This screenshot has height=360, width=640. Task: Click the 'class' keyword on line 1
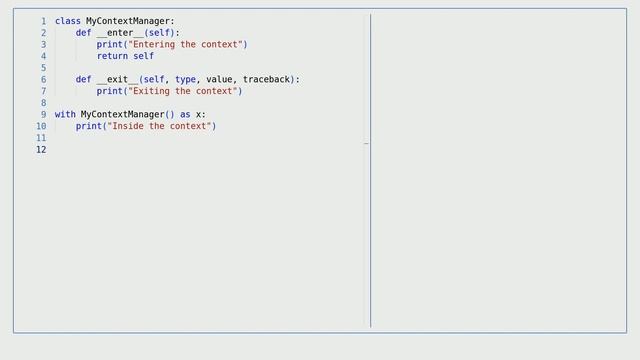[x=68, y=21]
